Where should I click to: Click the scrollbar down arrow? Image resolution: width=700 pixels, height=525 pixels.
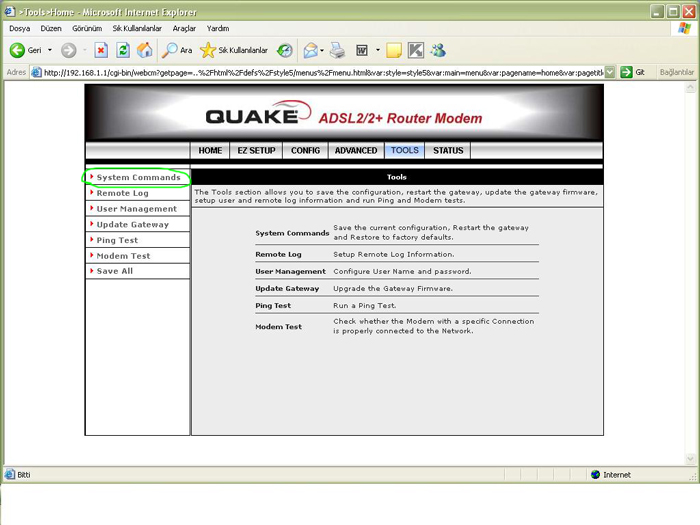coord(690,458)
